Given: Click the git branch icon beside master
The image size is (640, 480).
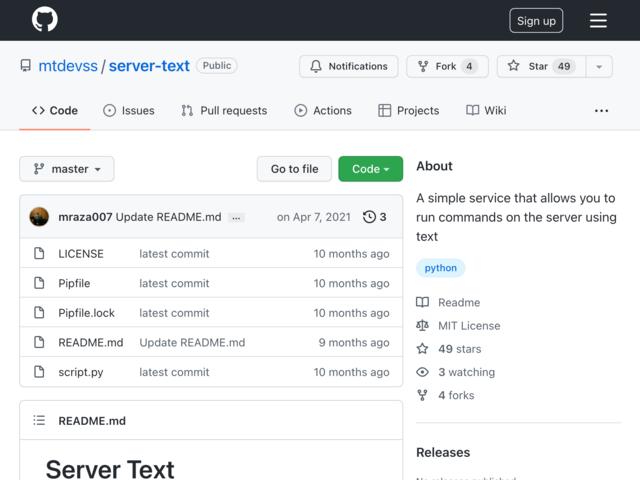Looking at the screenshot, I should [39, 169].
